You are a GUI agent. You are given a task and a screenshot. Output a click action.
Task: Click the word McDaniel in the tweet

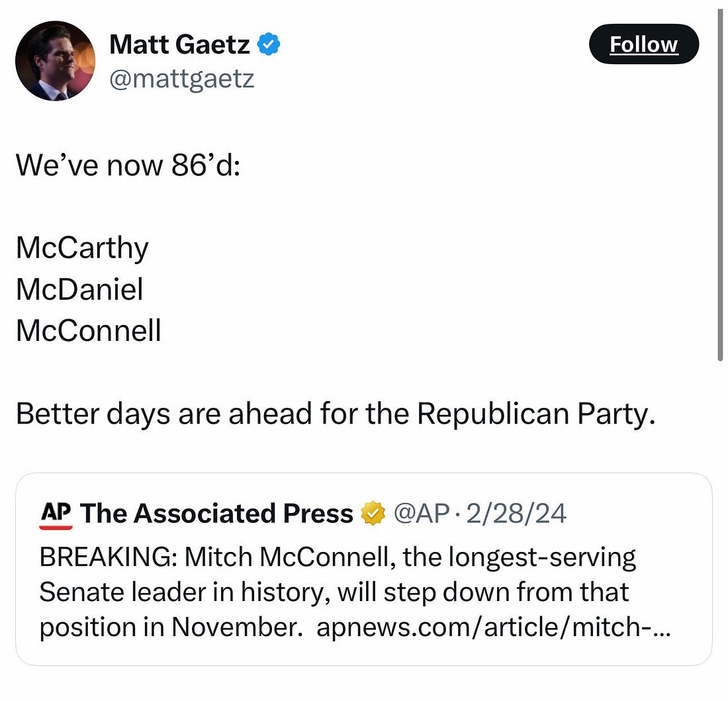coord(79,289)
